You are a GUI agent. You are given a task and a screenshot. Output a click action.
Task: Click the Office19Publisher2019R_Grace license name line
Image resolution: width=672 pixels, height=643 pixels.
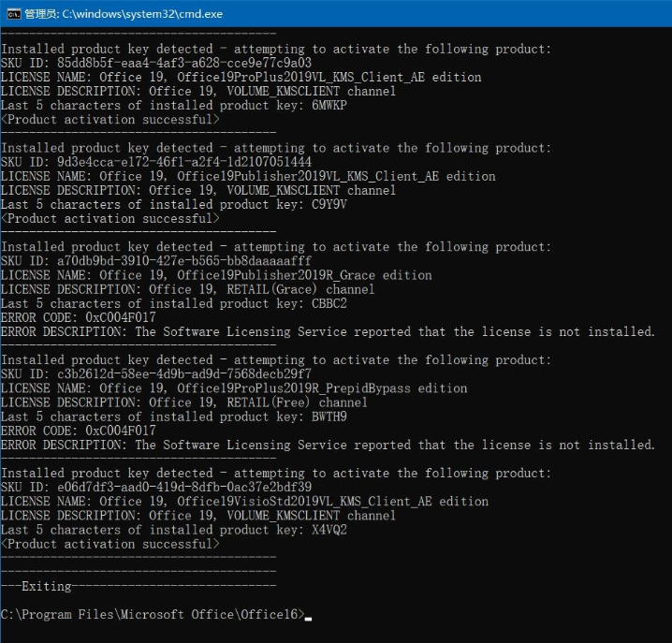tap(216, 275)
